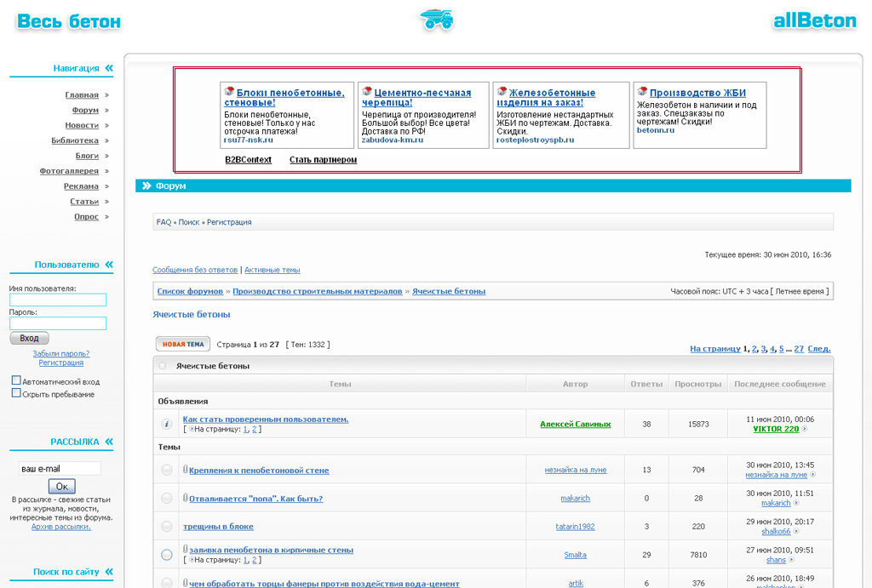Click the 'Вход' login button
This screenshot has width=872, height=588.
[29, 338]
